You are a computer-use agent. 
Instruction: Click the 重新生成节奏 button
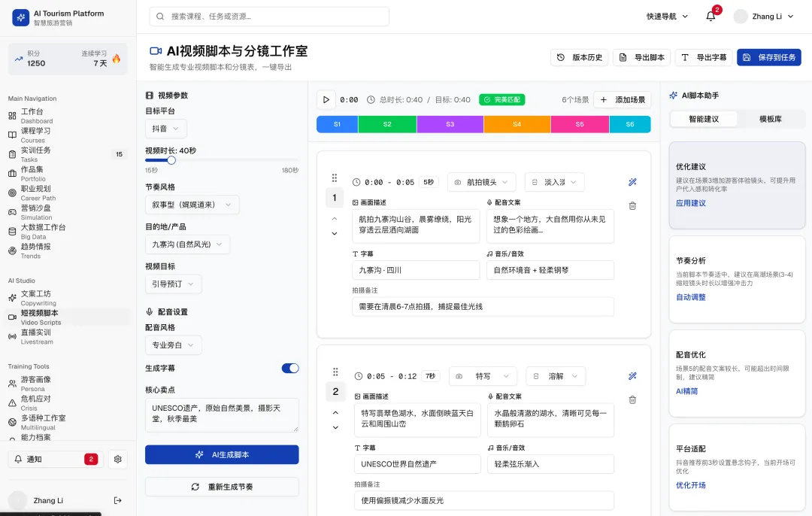(x=222, y=487)
